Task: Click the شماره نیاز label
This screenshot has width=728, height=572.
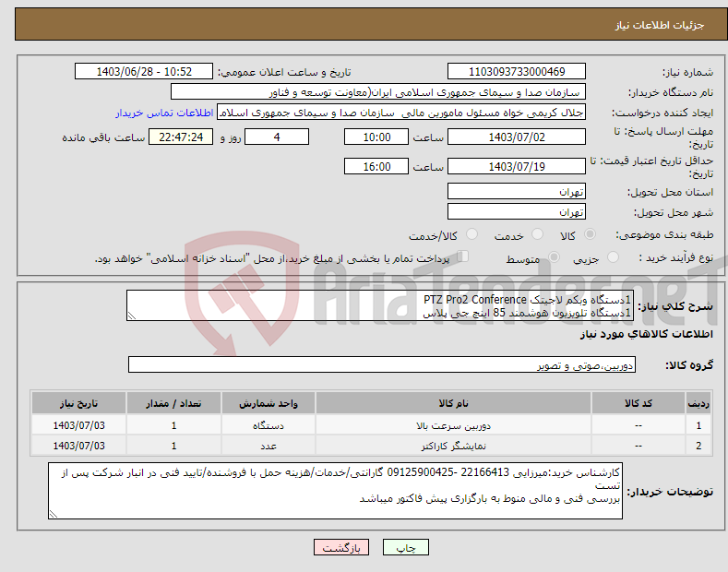Action: pos(687,72)
